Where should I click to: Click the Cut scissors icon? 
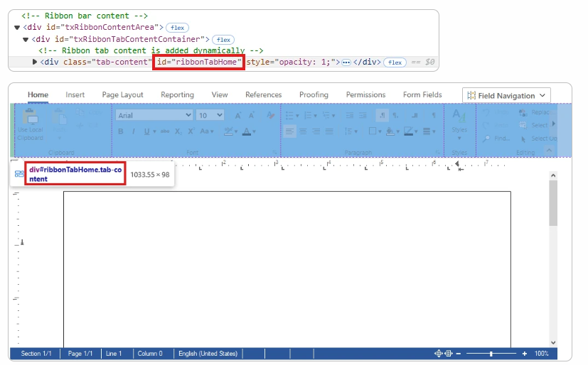[x=80, y=126]
